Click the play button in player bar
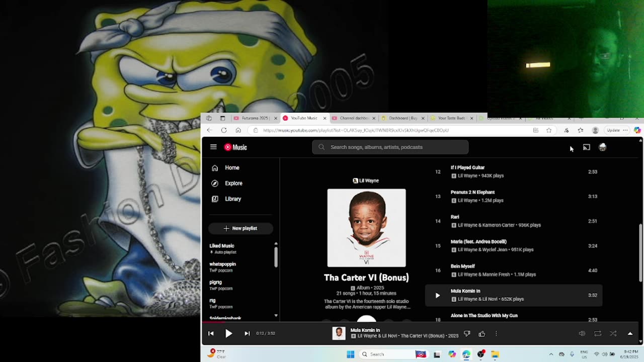The height and width of the screenshot is (362, 644). [x=228, y=333]
